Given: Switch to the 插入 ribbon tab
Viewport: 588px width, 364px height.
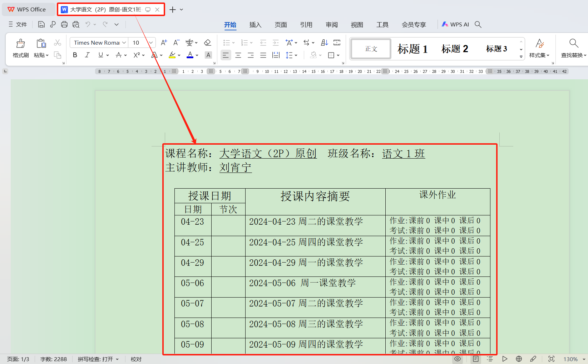Looking at the screenshot, I should click(x=255, y=25).
